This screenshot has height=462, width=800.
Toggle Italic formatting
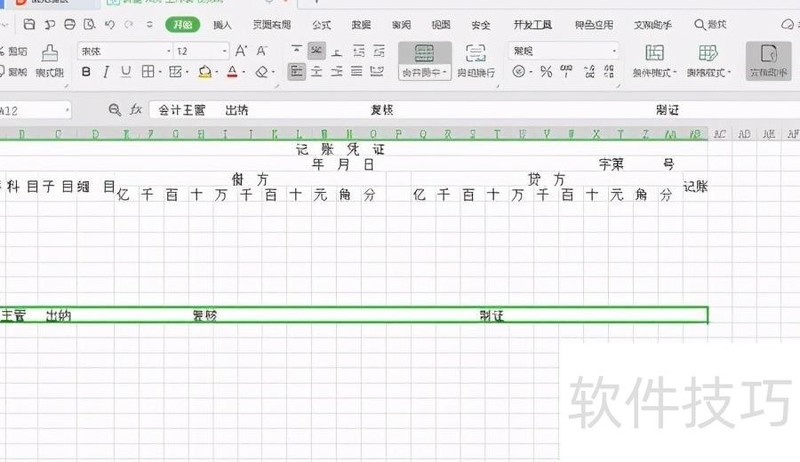(x=106, y=71)
